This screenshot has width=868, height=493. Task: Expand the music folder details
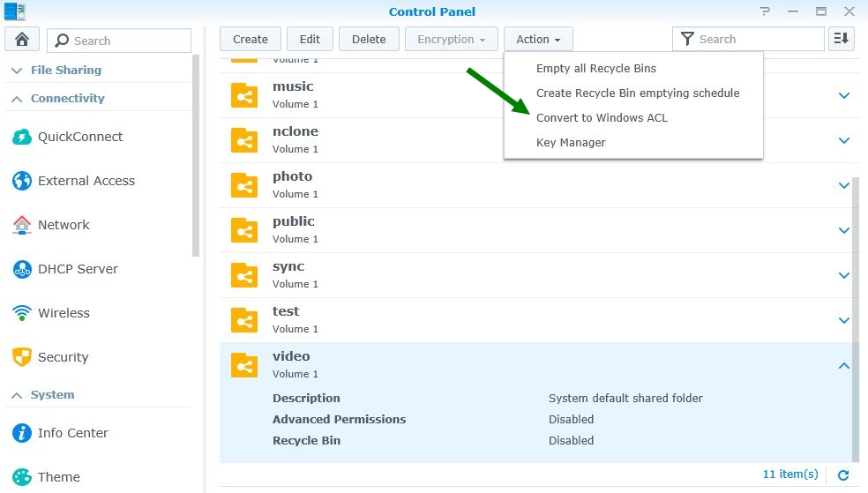click(843, 95)
